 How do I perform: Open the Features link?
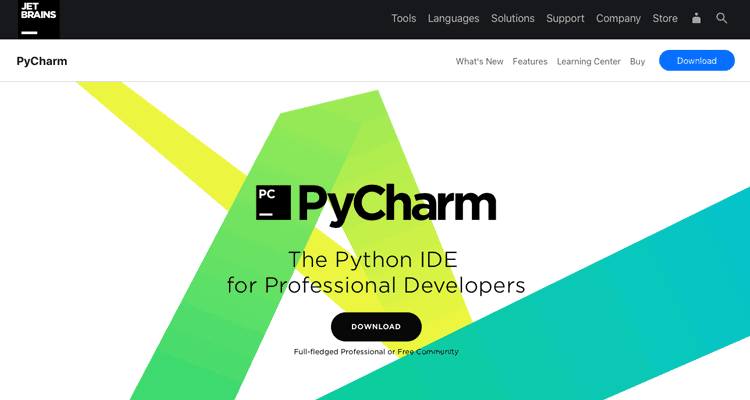pyautogui.click(x=530, y=61)
